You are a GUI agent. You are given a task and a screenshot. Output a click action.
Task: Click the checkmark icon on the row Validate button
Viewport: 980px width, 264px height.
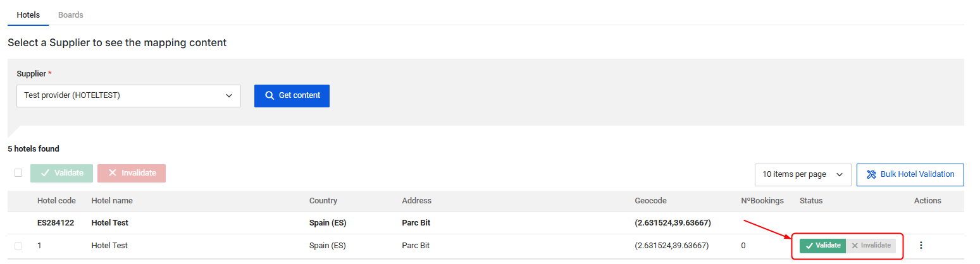click(809, 246)
